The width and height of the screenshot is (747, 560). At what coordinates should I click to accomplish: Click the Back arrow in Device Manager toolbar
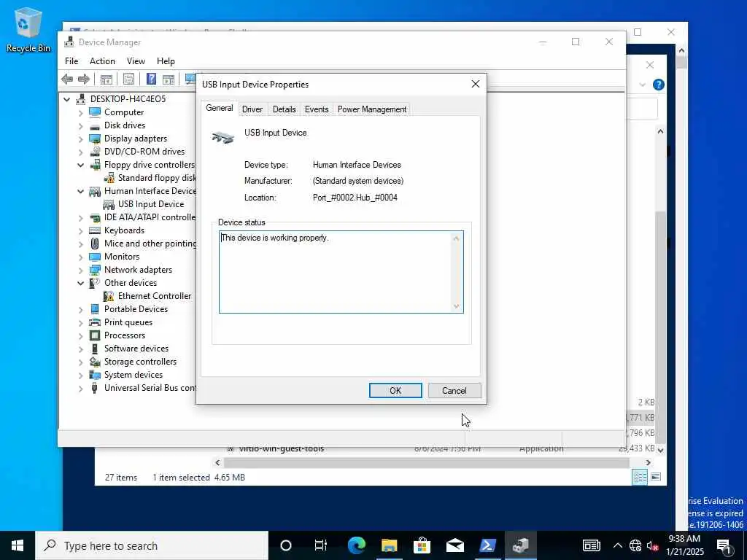click(x=67, y=79)
